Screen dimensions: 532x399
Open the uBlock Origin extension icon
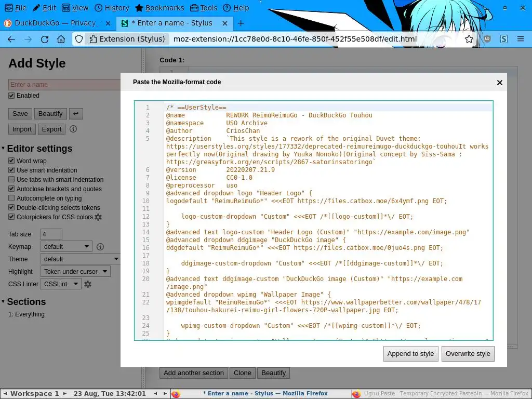487,39
